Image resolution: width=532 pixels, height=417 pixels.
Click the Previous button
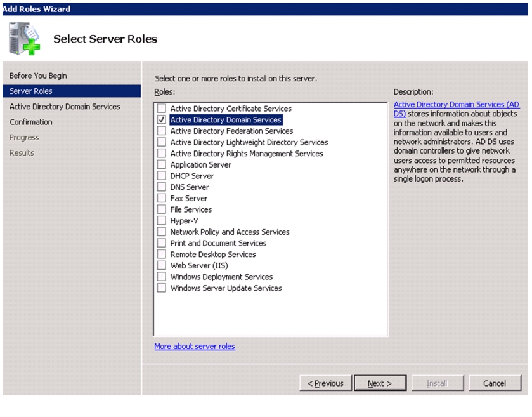click(x=325, y=383)
